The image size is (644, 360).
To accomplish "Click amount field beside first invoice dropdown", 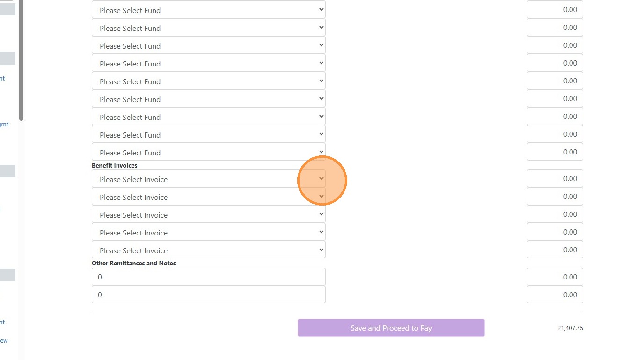I will pos(555,179).
